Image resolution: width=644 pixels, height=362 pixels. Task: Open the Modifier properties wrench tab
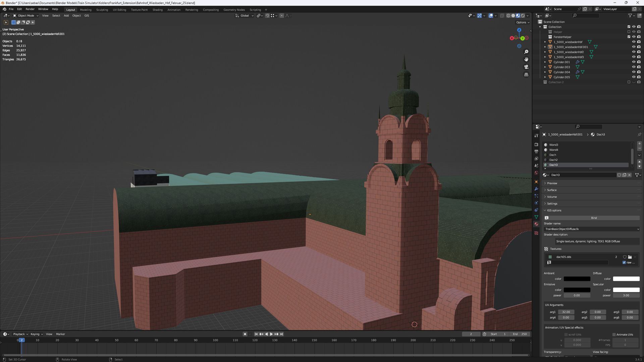click(536, 189)
